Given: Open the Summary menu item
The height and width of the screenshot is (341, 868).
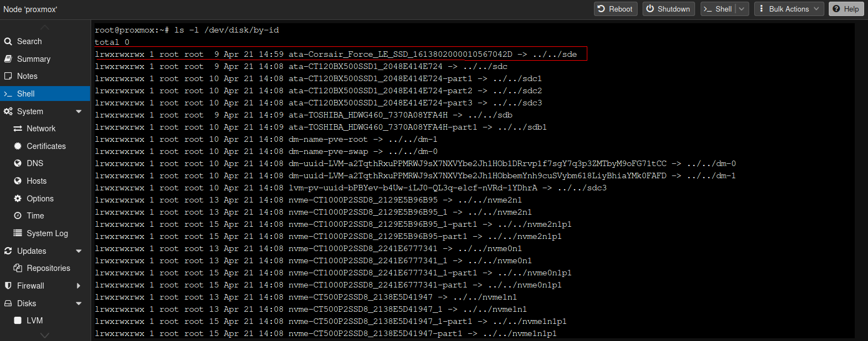Looking at the screenshot, I should 45,59.
